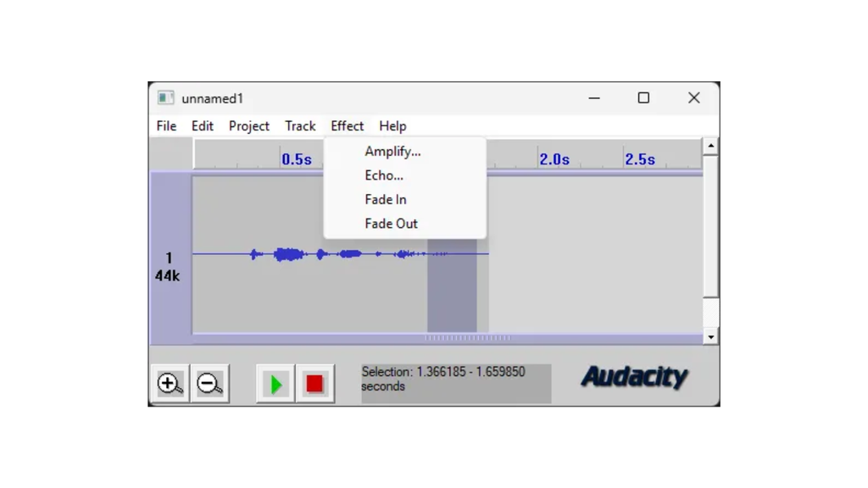Open the Edit menu
The height and width of the screenshot is (488, 868).
(x=203, y=126)
